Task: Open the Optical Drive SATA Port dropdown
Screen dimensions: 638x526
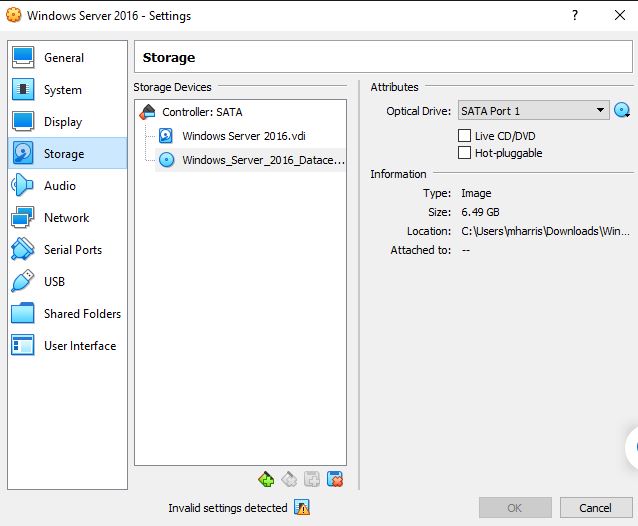Action: tap(533, 111)
